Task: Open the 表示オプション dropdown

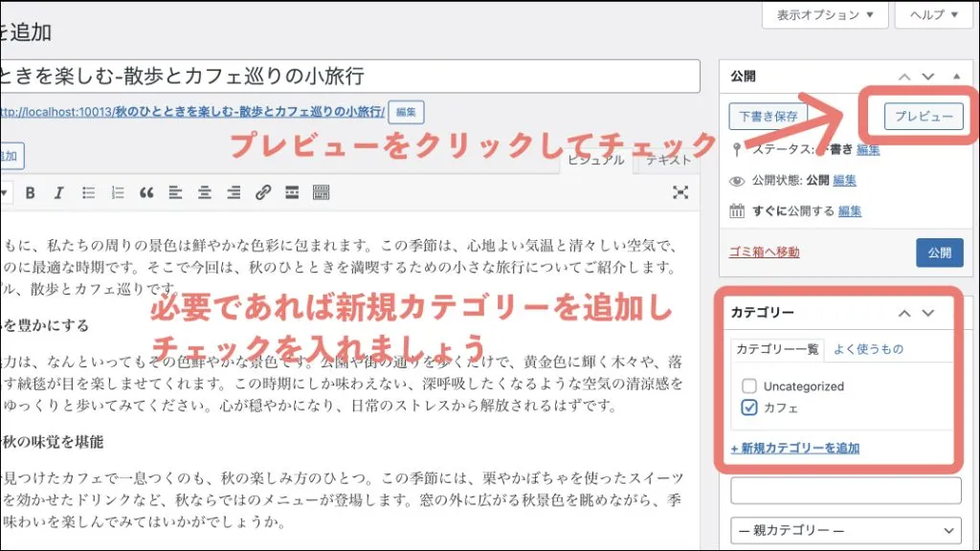Action: (x=824, y=15)
